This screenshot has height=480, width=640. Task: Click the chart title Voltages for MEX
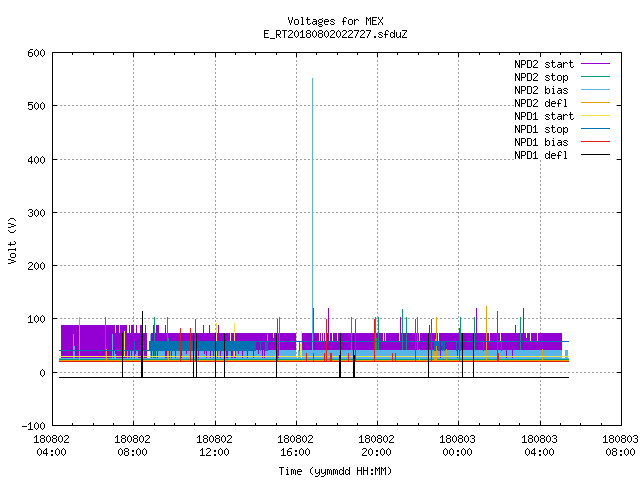335,21
